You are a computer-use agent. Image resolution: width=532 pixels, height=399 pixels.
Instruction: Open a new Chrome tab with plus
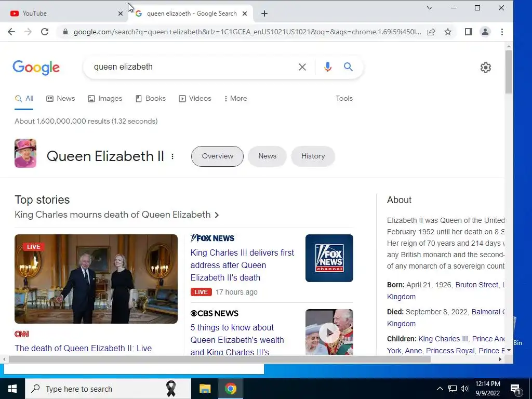(264, 14)
